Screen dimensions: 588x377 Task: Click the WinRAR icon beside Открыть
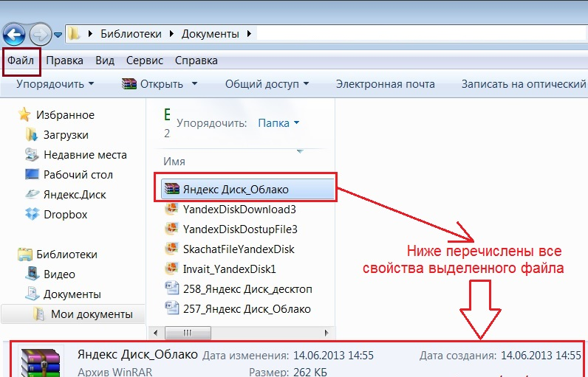tap(129, 83)
